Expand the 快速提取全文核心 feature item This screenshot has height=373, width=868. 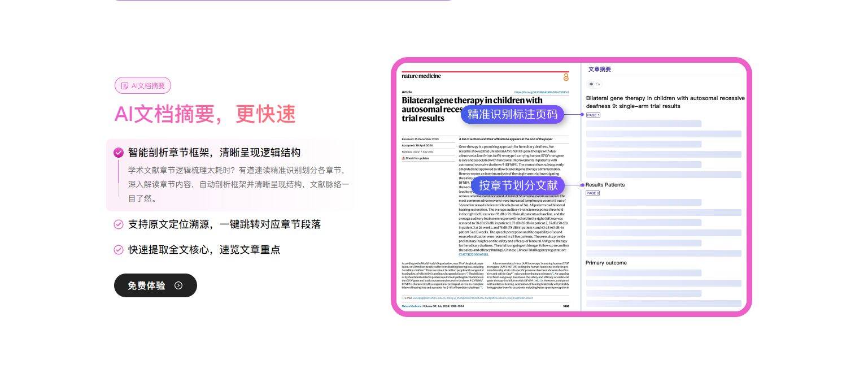[x=204, y=250]
